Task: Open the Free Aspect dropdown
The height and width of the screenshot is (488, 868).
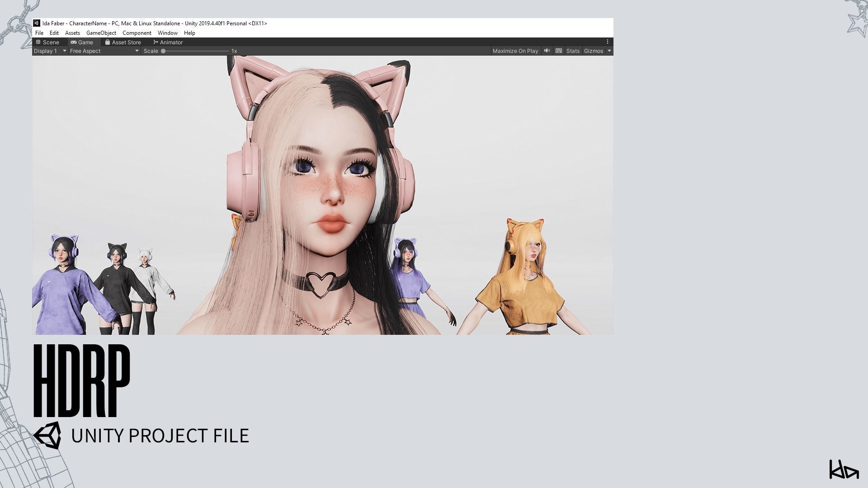Action: (104, 51)
